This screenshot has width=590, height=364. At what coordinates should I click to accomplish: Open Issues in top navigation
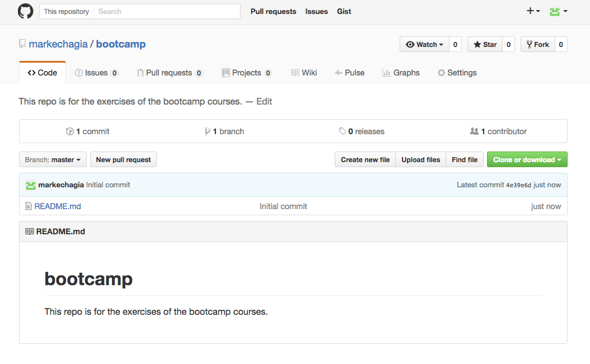[316, 11]
